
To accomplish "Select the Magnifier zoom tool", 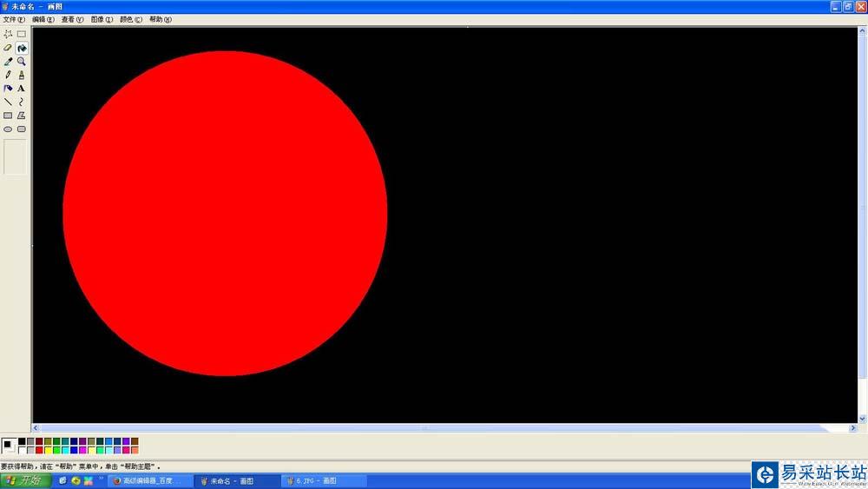I will pos(21,61).
